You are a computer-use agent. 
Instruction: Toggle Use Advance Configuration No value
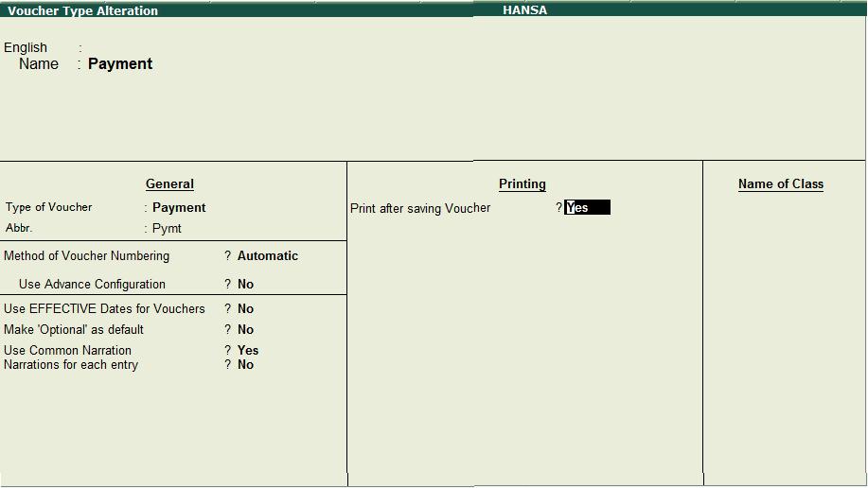coord(245,284)
